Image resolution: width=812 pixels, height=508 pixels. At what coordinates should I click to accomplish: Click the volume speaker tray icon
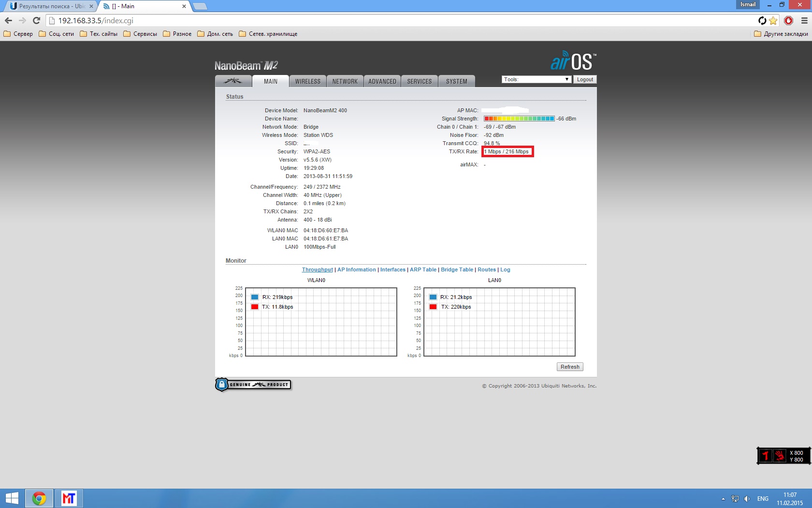[747, 499]
